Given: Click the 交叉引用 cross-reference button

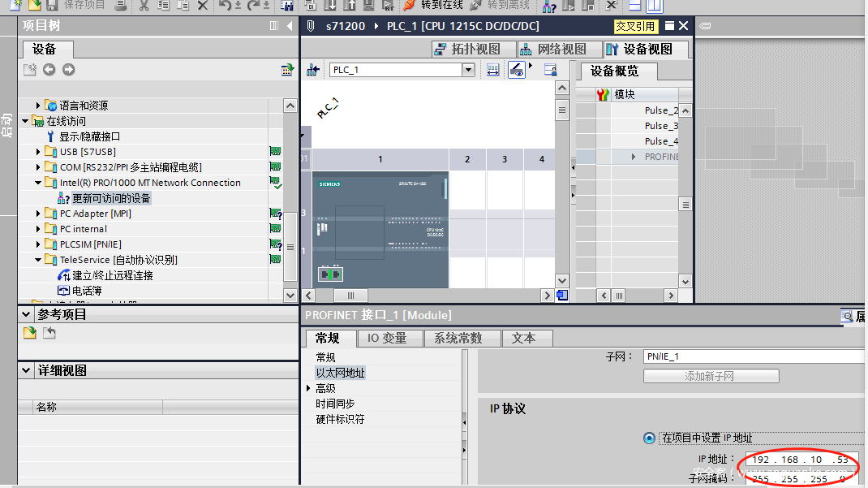Looking at the screenshot, I should [635, 26].
